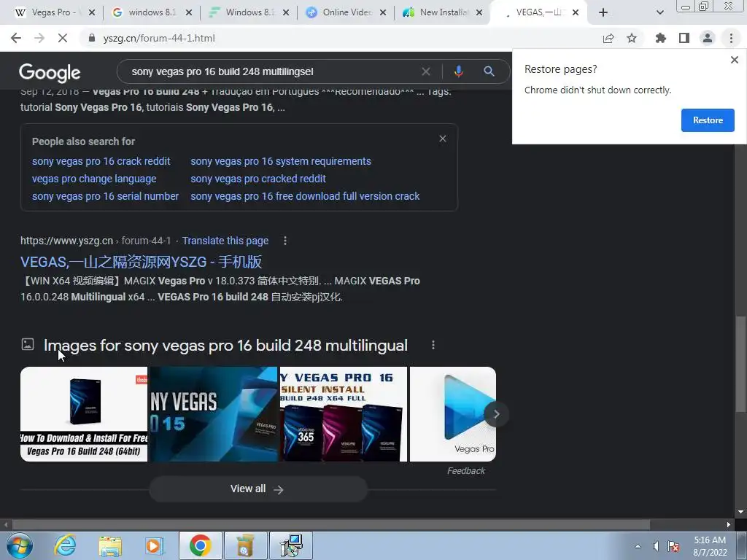Screen dimensions: 747x560
Task: Open vegas pro change language link
Action: coord(94,179)
